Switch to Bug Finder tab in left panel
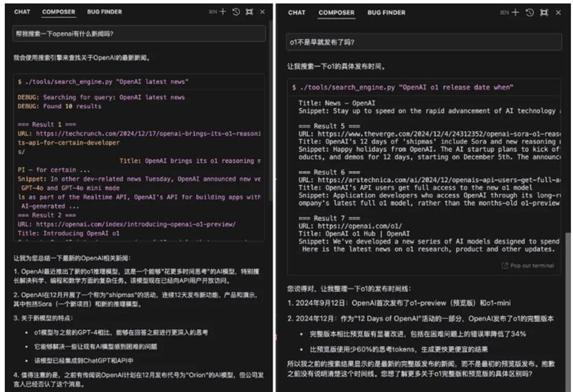 pyautogui.click(x=105, y=12)
